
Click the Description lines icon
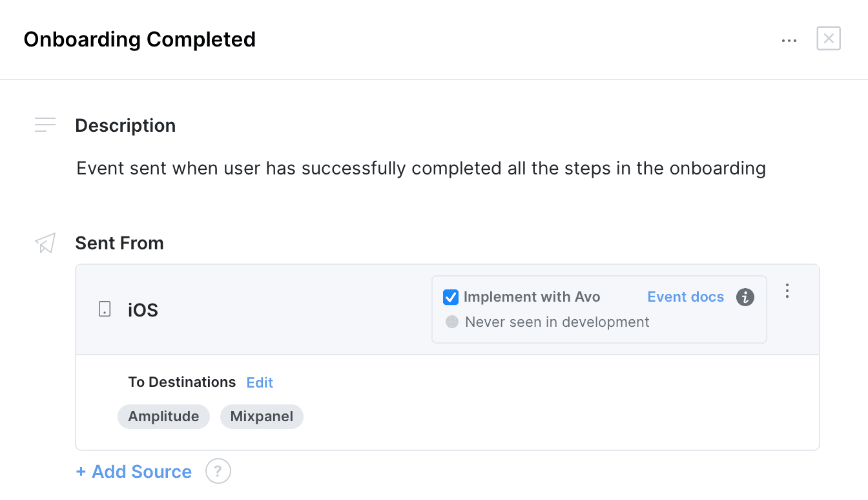click(45, 125)
